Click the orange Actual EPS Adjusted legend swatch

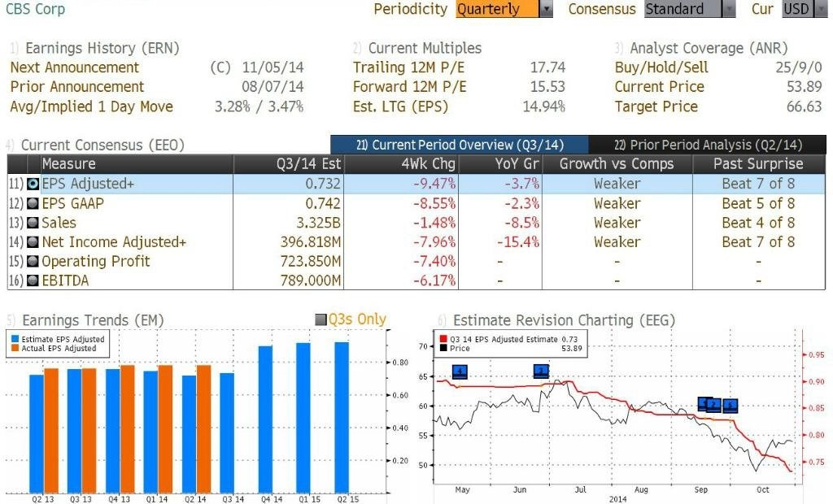15,348
